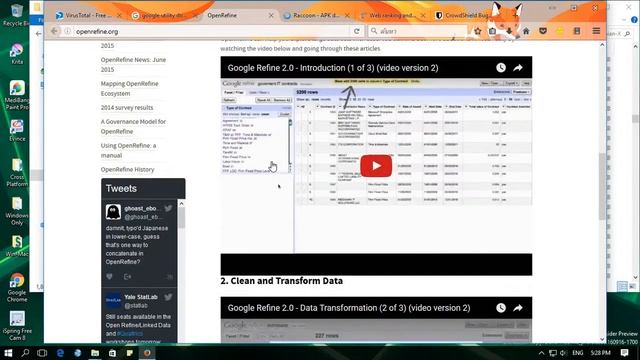Open title of Google Refine Introduction video
Image resolution: width=640 pixels, height=360 pixels.
[x=333, y=68]
